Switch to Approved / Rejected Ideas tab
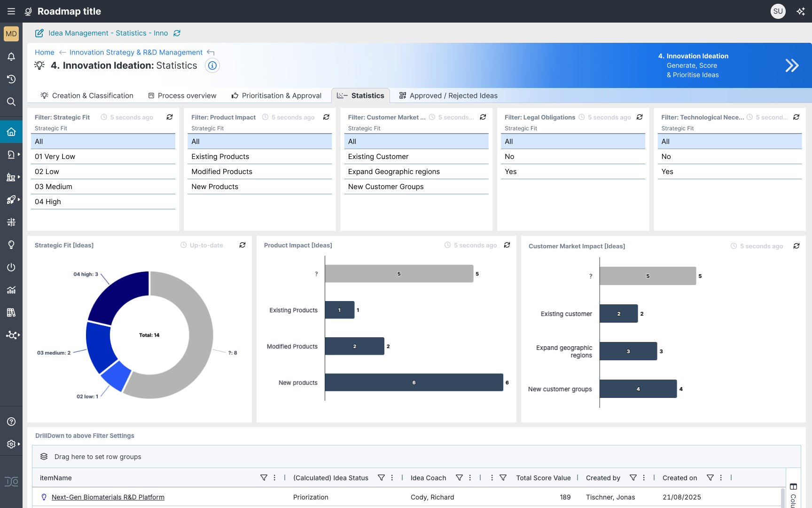 pos(448,95)
